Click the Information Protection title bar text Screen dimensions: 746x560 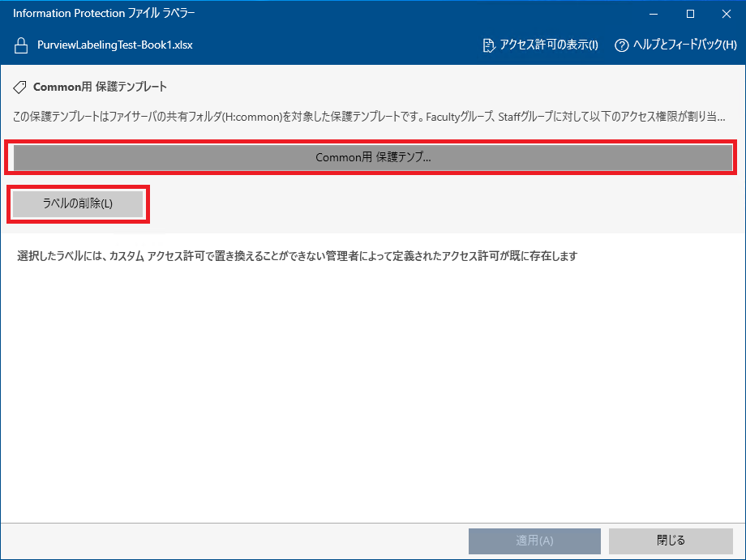(x=104, y=14)
